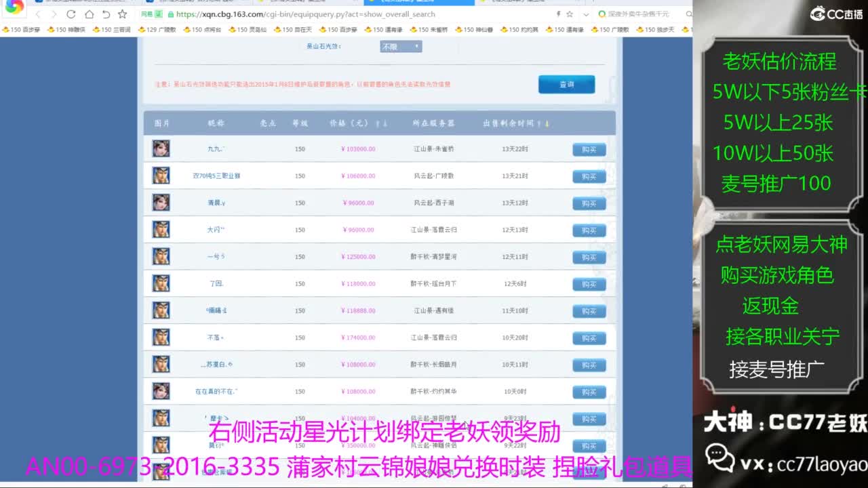Click the lightning icon in address bar

[557, 14]
